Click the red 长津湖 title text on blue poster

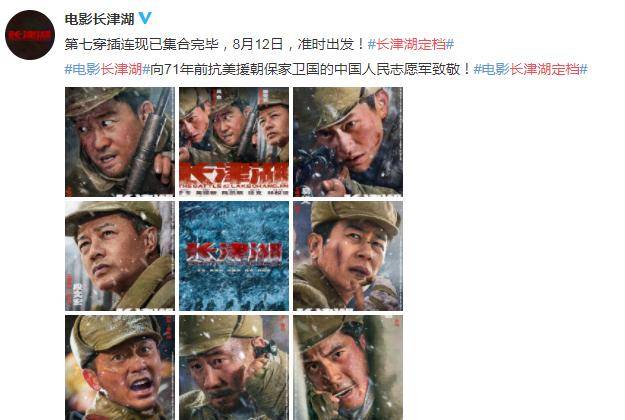(x=234, y=253)
